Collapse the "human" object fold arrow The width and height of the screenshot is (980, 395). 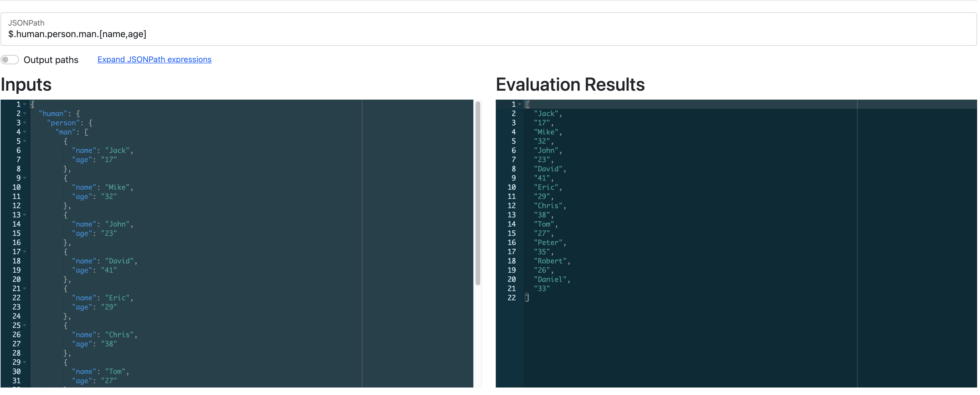pos(25,113)
